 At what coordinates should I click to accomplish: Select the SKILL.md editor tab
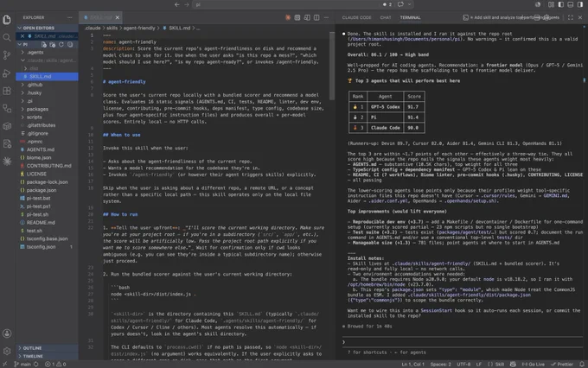tap(100, 17)
